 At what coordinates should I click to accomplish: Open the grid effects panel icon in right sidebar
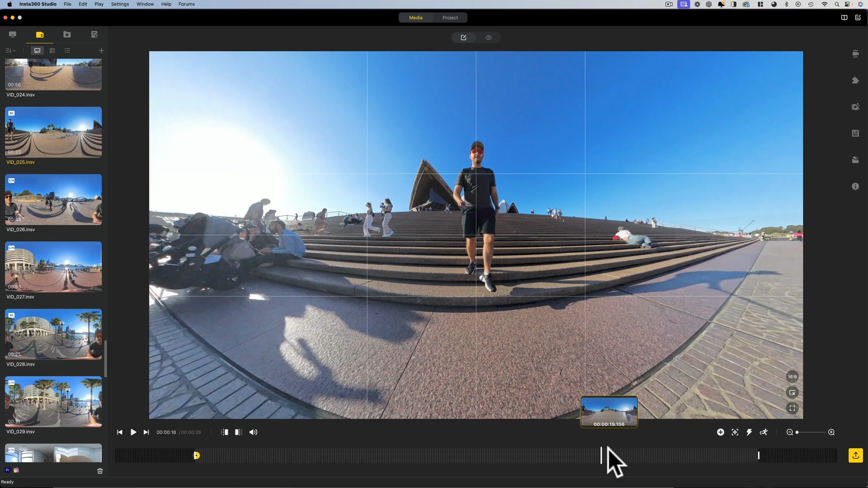coord(855,133)
